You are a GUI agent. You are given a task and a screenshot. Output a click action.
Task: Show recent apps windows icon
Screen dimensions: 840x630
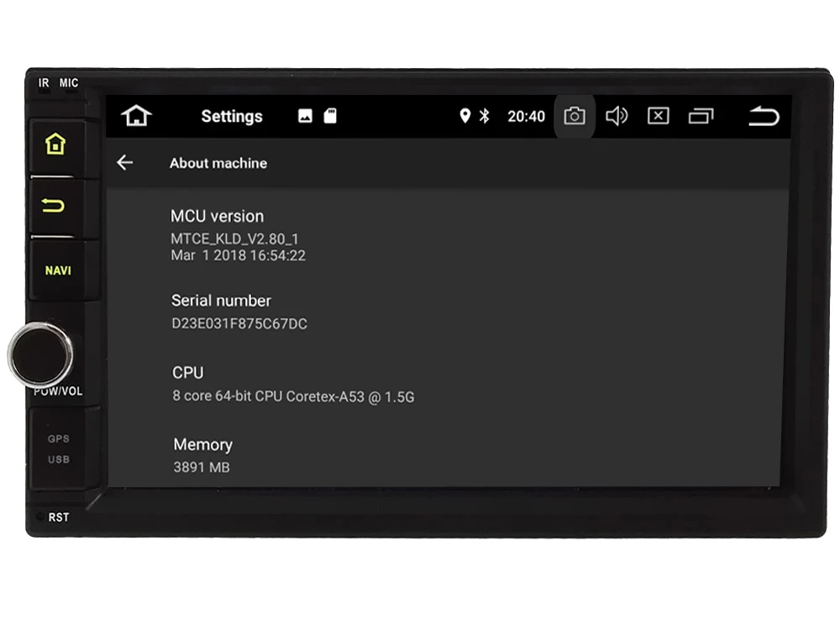701,116
